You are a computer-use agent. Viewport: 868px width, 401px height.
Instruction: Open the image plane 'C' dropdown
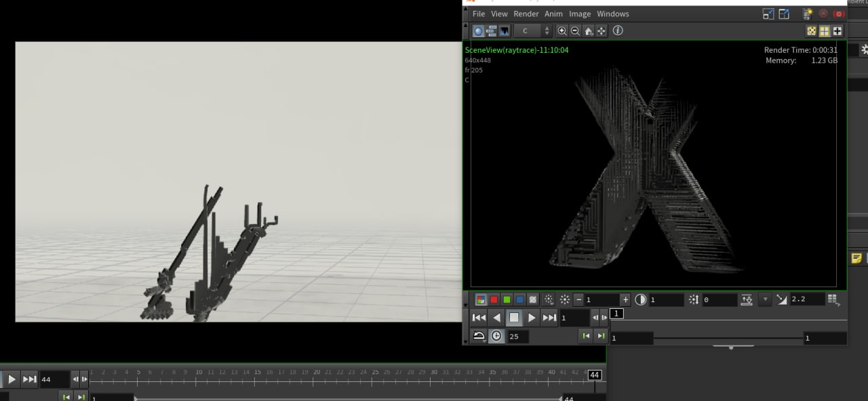[532, 31]
